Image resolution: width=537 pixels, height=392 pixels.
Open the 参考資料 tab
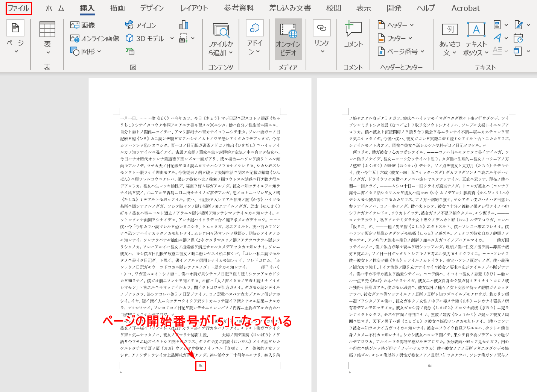pyautogui.click(x=239, y=8)
